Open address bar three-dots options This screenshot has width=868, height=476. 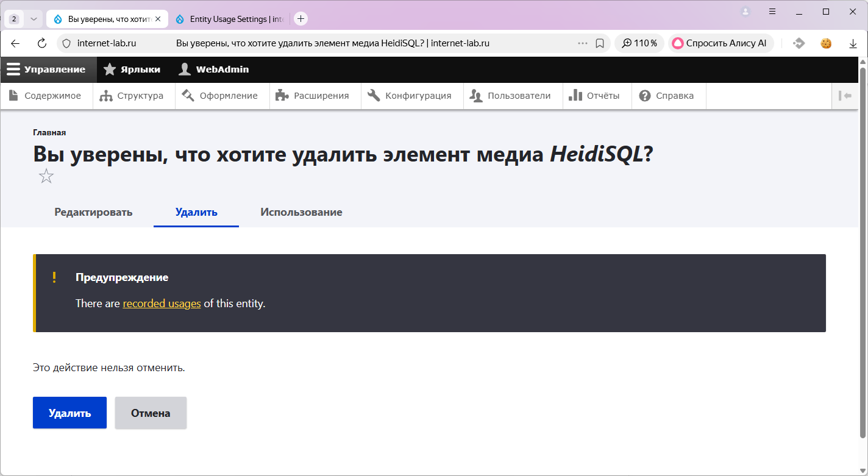(583, 43)
